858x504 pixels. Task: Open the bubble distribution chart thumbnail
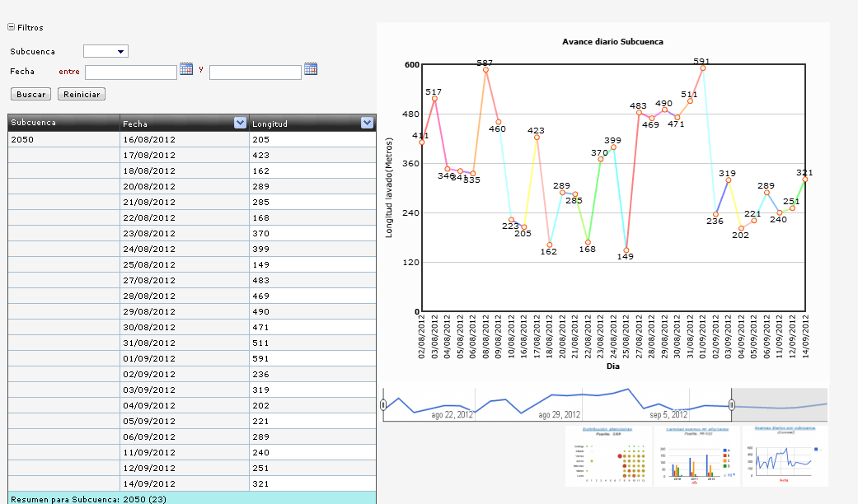pos(608,455)
